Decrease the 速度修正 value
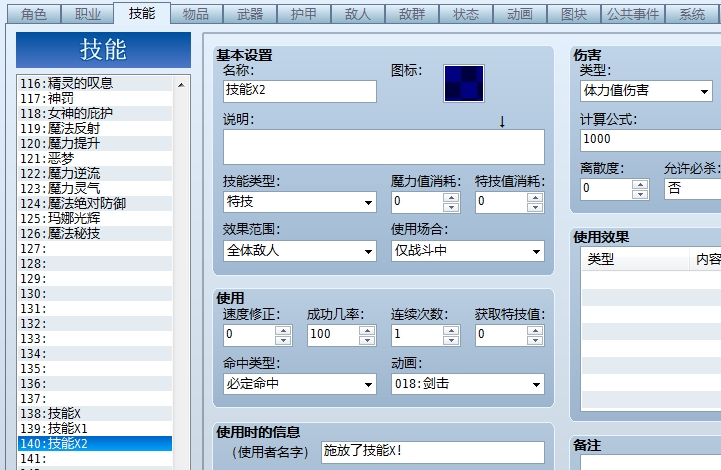 click(283, 340)
